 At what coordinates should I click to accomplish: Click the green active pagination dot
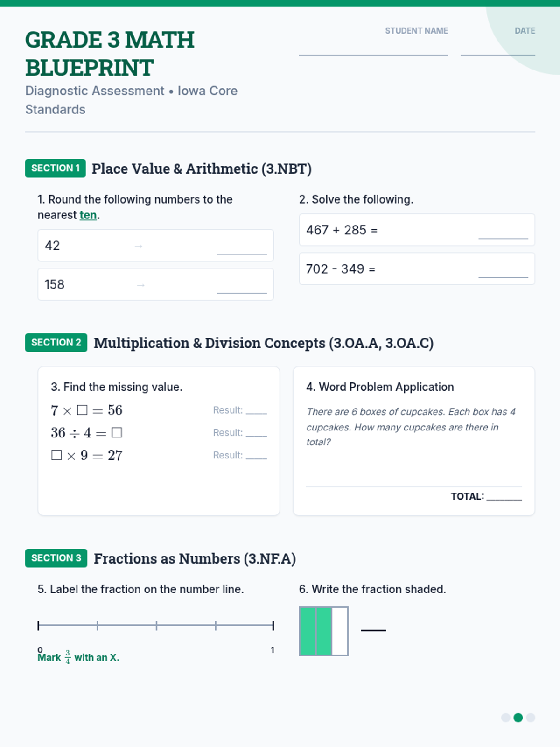pos(518,718)
